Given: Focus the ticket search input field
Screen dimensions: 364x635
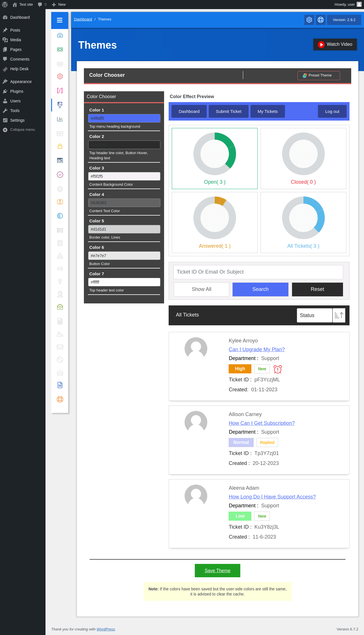Looking at the screenshot, I should tap(258, 272).
